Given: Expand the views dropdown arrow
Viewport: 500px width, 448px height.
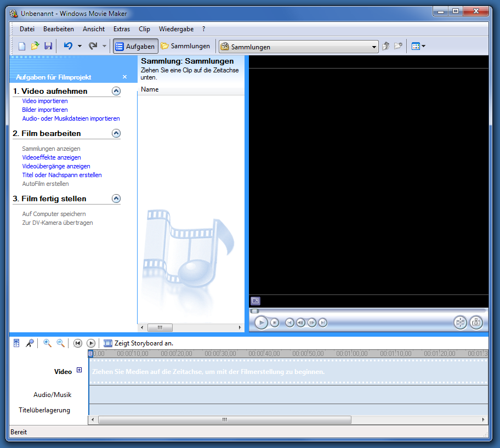Looking at the screenshot, I should (423, 46).
